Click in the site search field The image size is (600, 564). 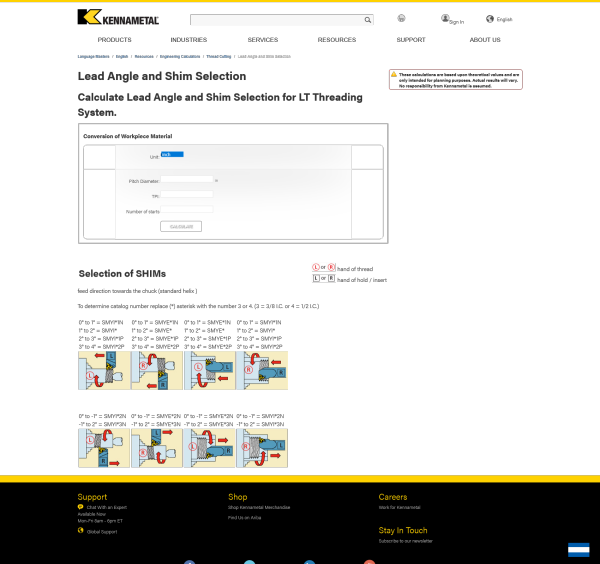tap(277, 20)
